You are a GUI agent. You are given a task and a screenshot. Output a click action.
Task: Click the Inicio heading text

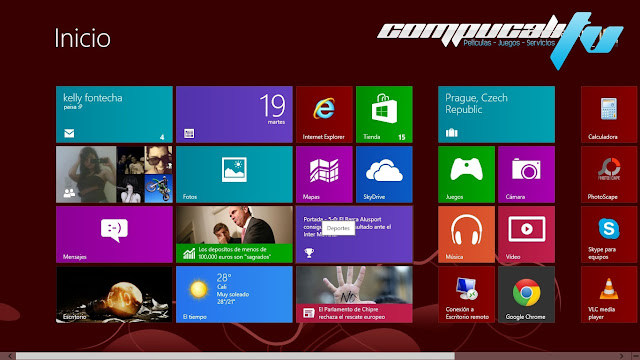(x=82, y=38)
